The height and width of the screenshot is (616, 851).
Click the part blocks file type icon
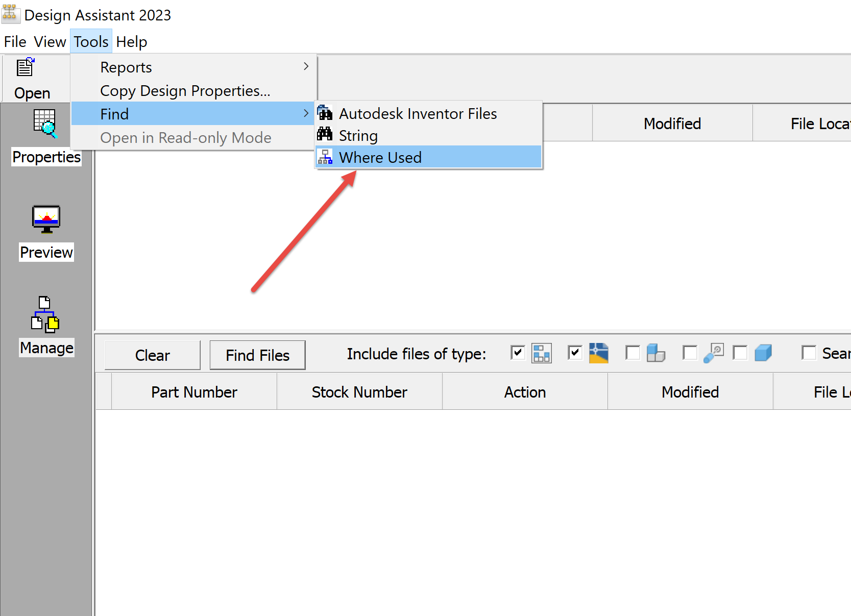655,353
